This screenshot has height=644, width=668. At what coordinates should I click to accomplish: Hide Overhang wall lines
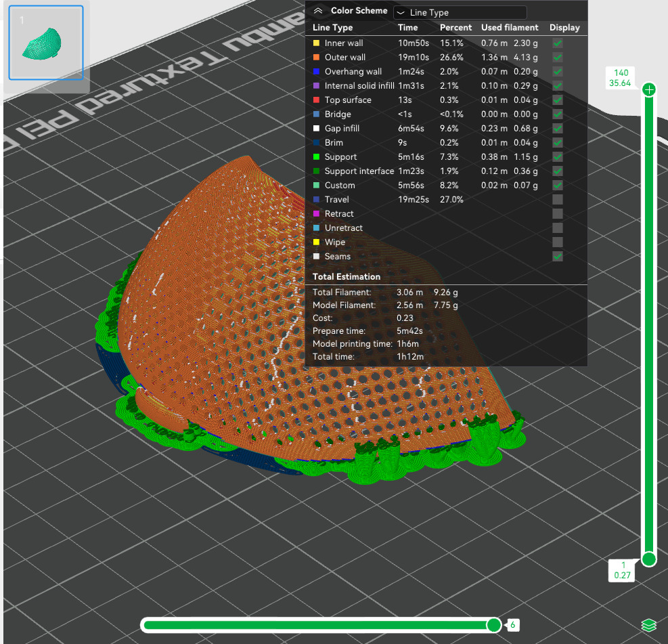557,72
